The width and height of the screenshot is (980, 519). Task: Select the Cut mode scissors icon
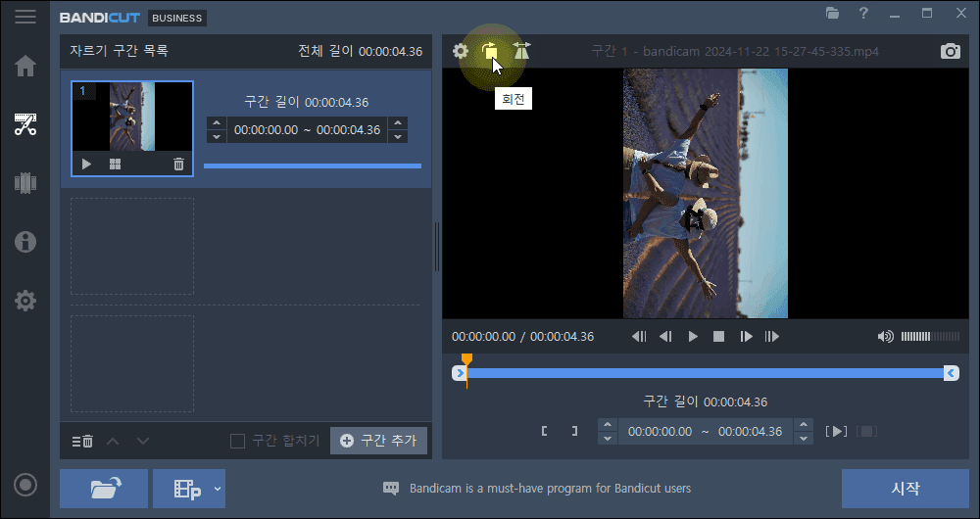25,124
